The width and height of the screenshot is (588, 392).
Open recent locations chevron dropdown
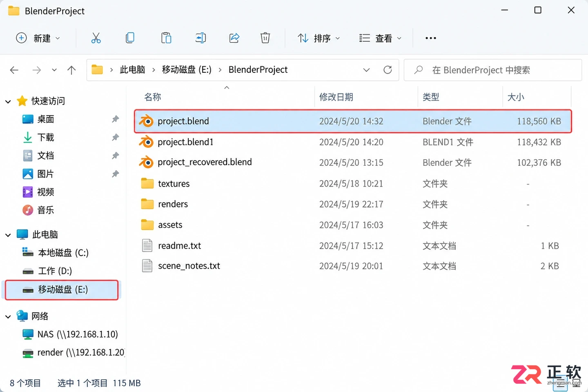[x=54, y=70]
